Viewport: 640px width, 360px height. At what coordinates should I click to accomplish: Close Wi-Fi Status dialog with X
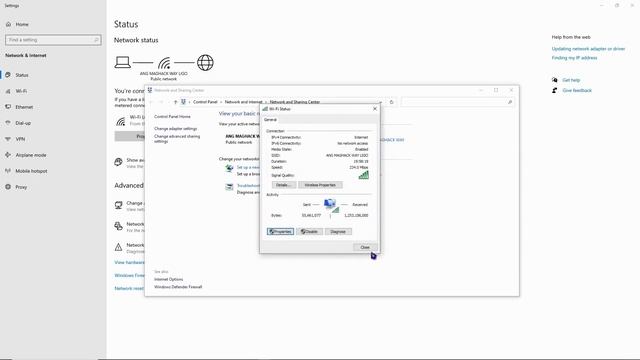[x=375, y=109]
